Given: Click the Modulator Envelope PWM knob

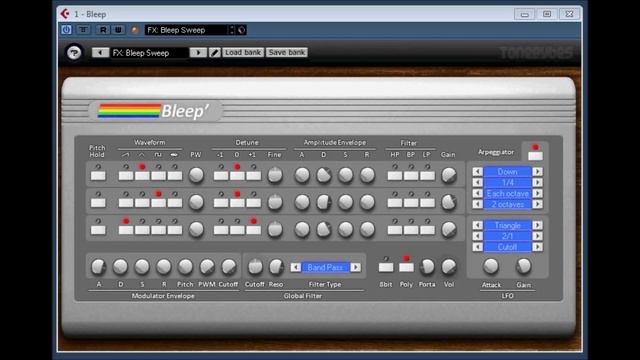Looking at the screenshot, I should click(x=207, y=267).
